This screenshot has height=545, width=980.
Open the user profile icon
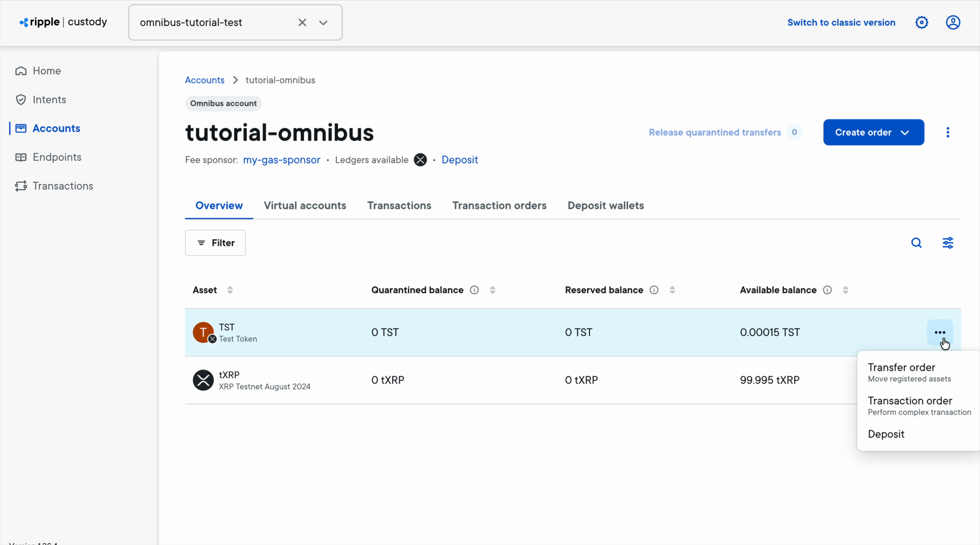(953, 23)
